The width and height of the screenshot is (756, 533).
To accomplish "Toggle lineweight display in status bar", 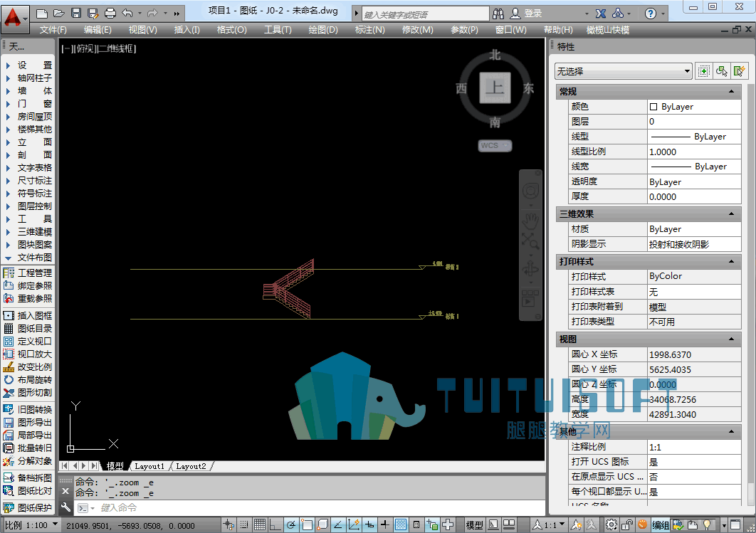I will click(384, 524).
